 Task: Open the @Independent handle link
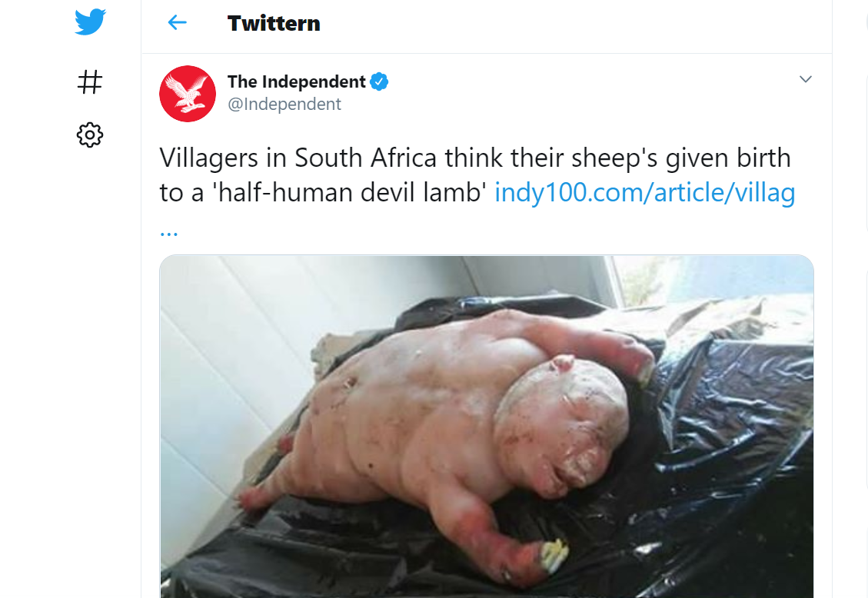pyautogui.click(x=284, y=104)
